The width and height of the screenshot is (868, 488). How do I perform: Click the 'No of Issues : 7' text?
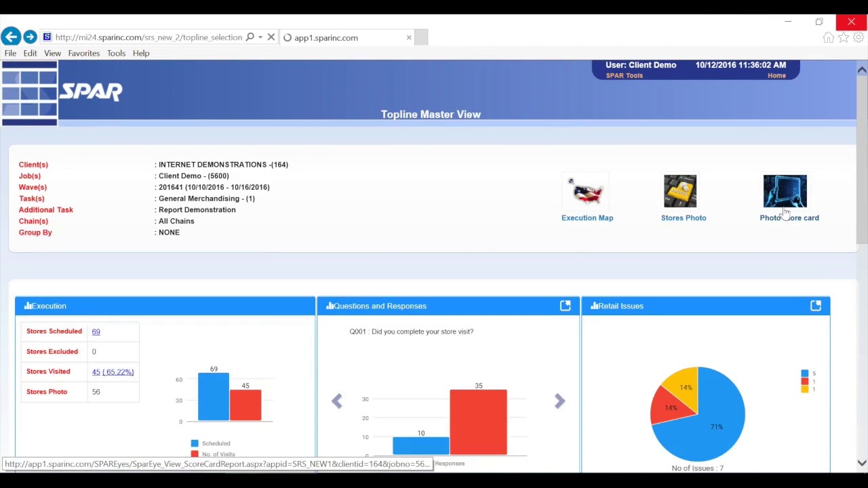(x=698, y=468)
